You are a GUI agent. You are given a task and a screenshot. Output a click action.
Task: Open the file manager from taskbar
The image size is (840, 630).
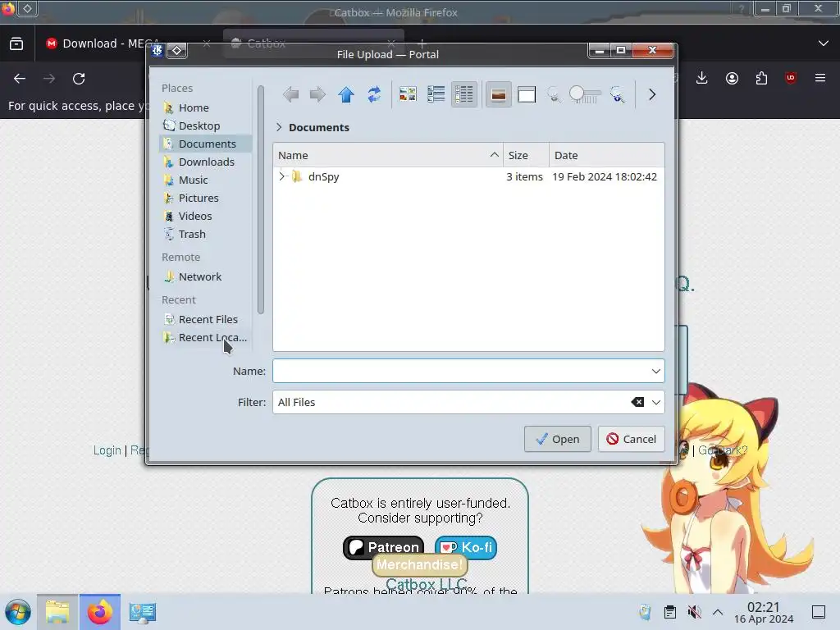pos(57,612)
